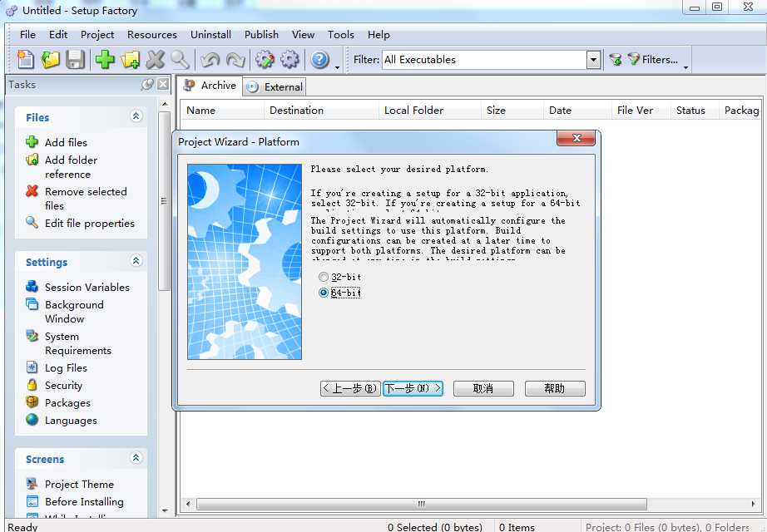Viewport: 767px width, 532px height.
Task: Close the Tasks pane
Action: [x=163, y=84]
